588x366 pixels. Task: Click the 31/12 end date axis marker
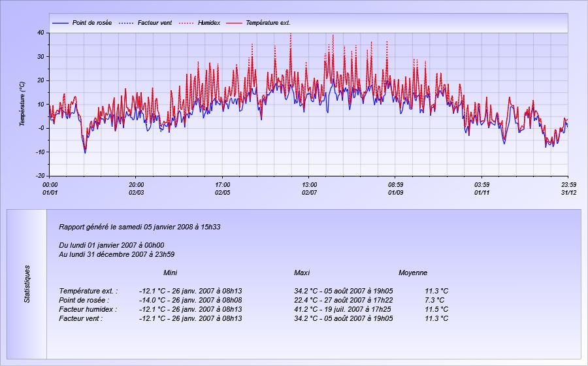(x=569, y=193)
